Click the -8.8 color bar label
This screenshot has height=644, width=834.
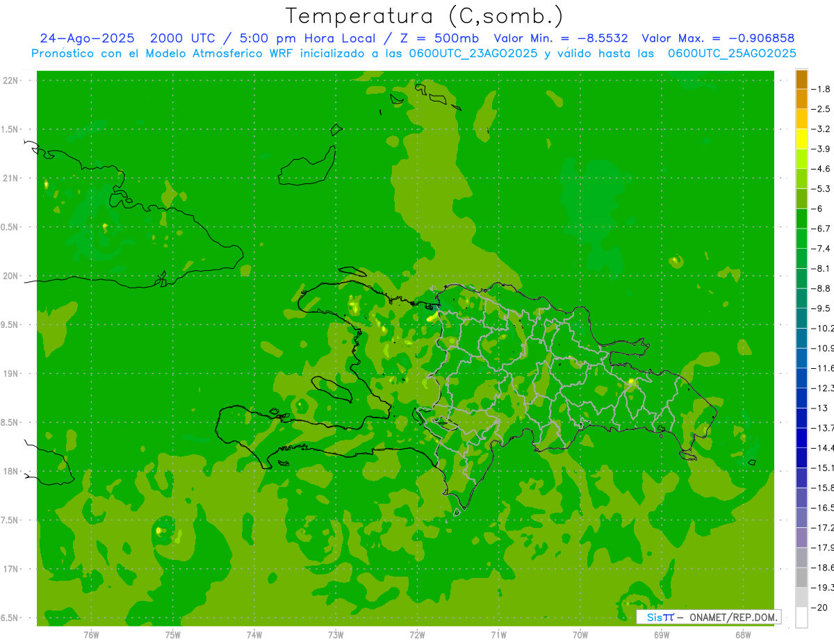[821, 288]
